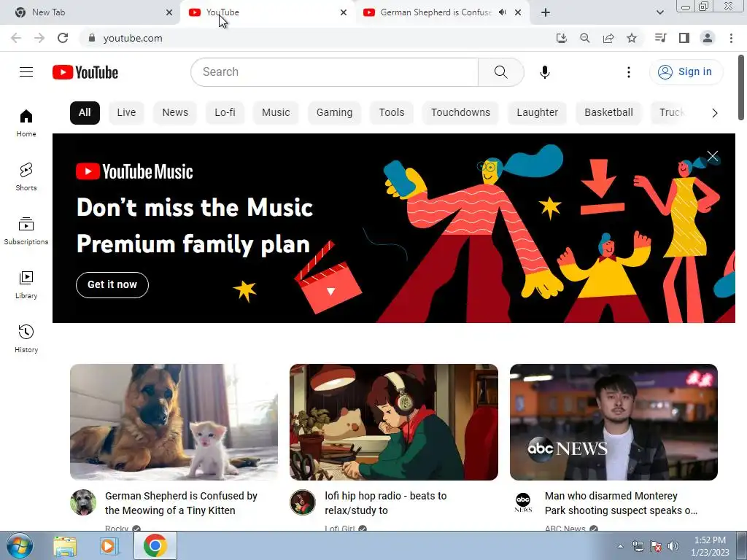Open lofi hip hop radio thumbnail
Image resolution: width=747 pixels, height=560 pixels.
pyautogui.click(x=394, y=422)
